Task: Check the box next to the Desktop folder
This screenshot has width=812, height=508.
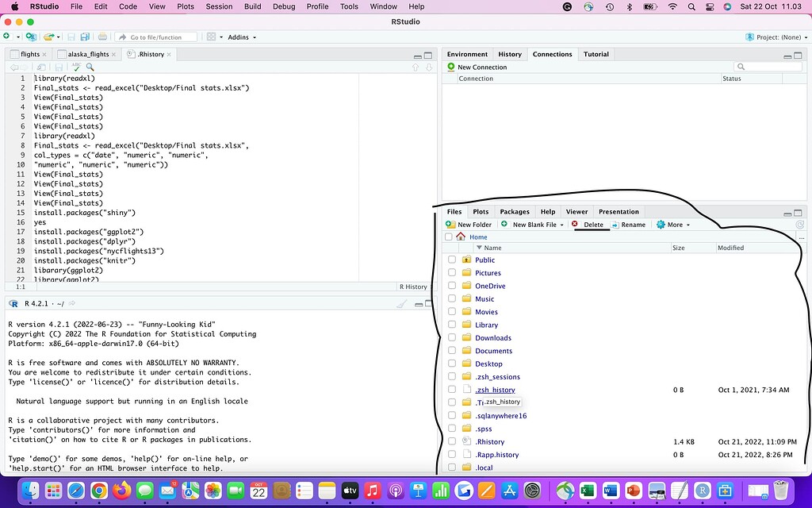Action: pyautogui.click(x=452, y=364)
